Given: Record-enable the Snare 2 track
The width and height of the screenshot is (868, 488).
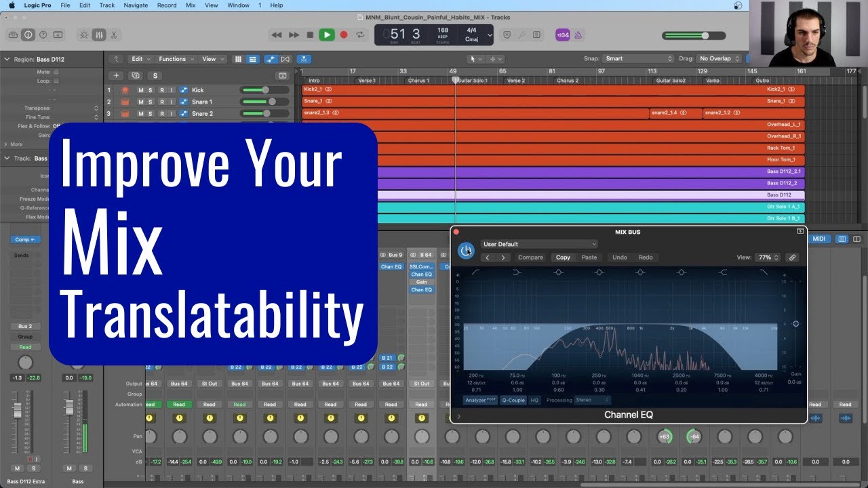Looking at the screenshot, I should tap(161, 114).
